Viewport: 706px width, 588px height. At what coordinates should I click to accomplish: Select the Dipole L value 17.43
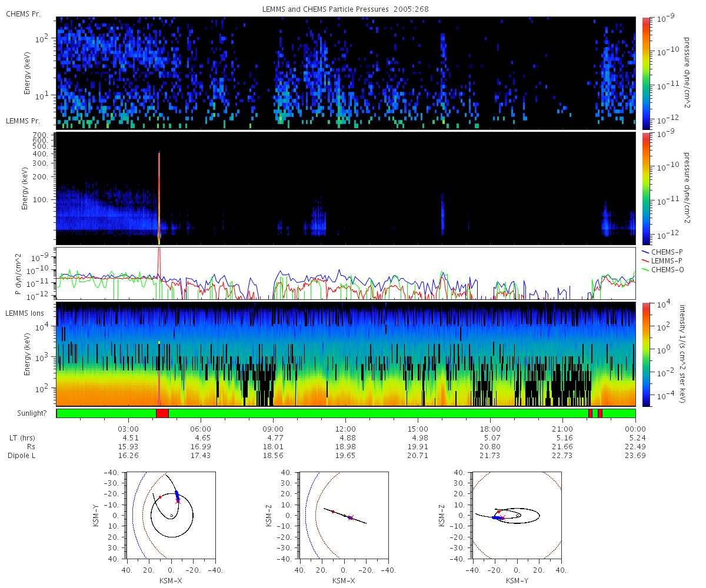[x=200, y=456]
